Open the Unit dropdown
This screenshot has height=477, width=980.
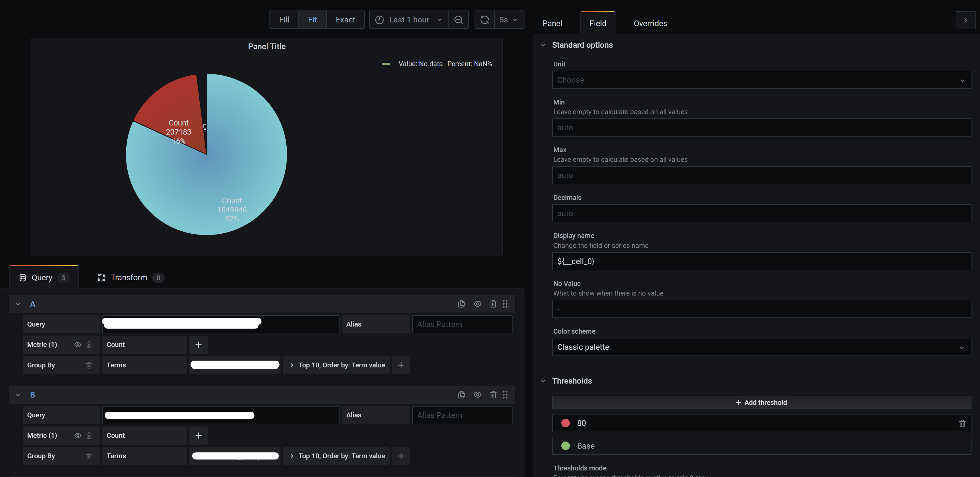760,80
